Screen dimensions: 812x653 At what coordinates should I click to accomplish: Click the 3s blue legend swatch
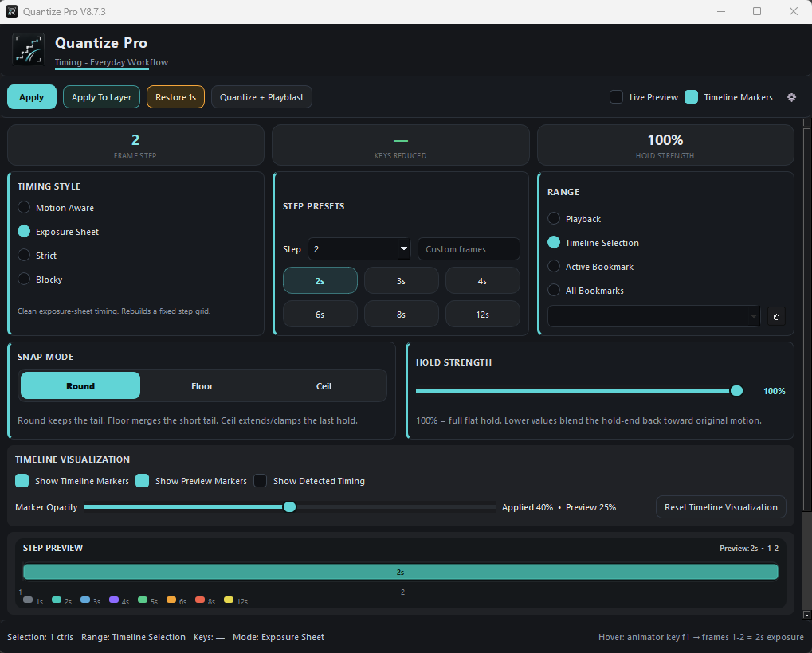(85, 600)
